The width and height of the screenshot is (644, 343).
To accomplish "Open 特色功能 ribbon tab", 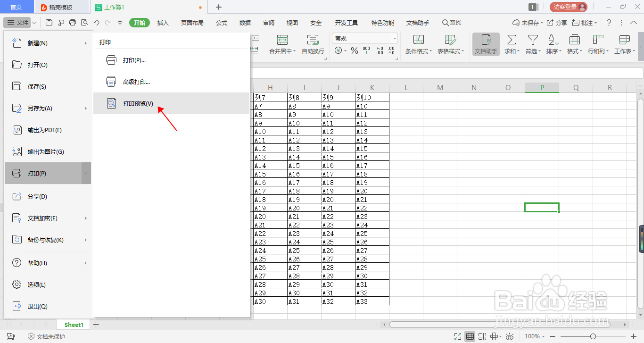I will [x=383, y=23].
